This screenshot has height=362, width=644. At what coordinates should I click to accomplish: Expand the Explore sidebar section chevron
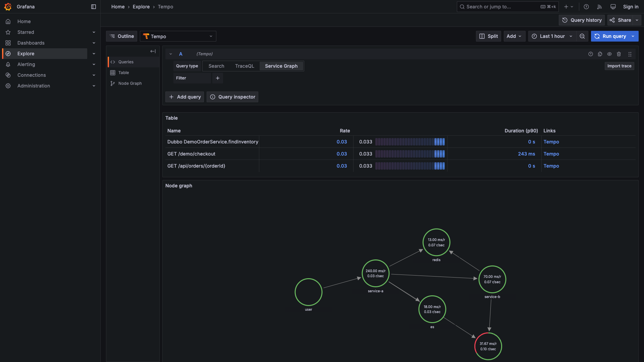[x=94, y=54]
